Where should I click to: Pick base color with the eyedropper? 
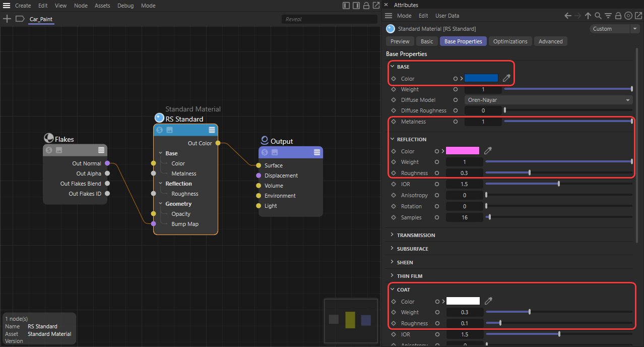[x=506, y=78]
